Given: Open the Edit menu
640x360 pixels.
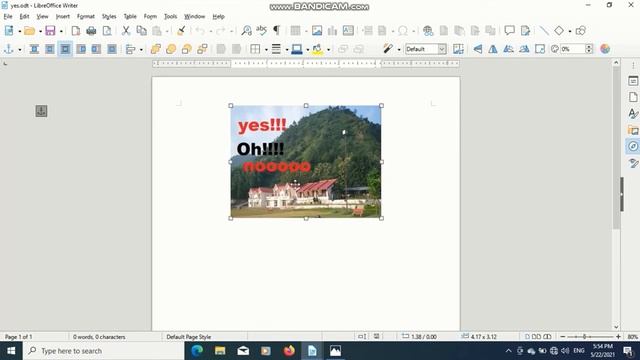Looking at the screenshot, I should point(24,16).
